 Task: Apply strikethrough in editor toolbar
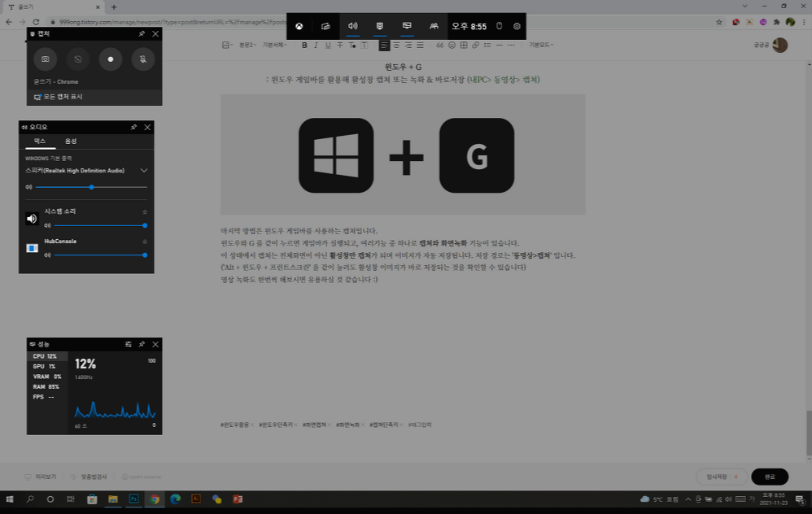340,45
